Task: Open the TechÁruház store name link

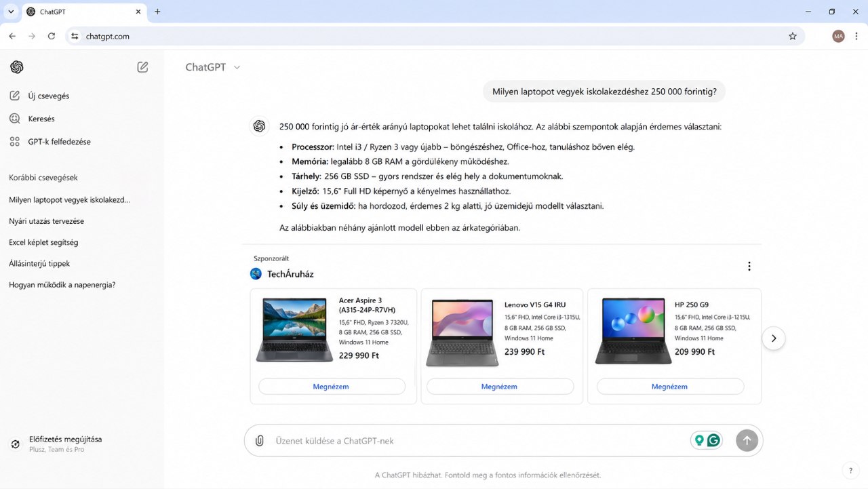Action: (290, 274)
